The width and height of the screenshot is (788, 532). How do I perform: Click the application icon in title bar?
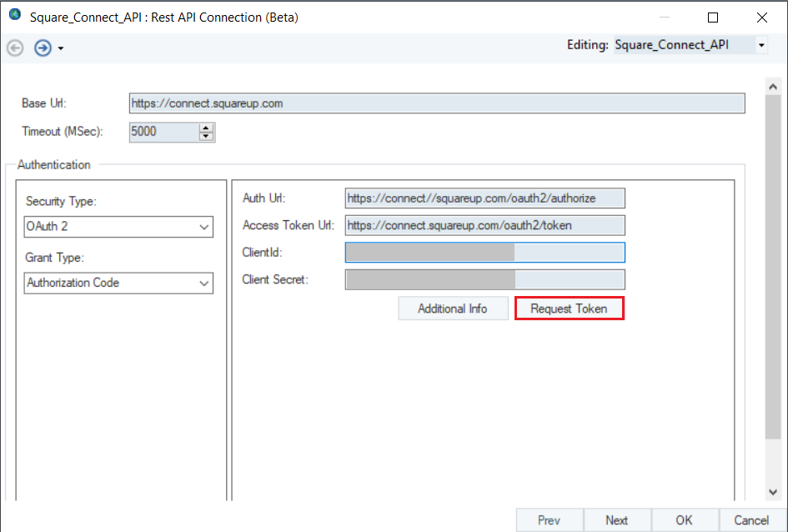14,16
